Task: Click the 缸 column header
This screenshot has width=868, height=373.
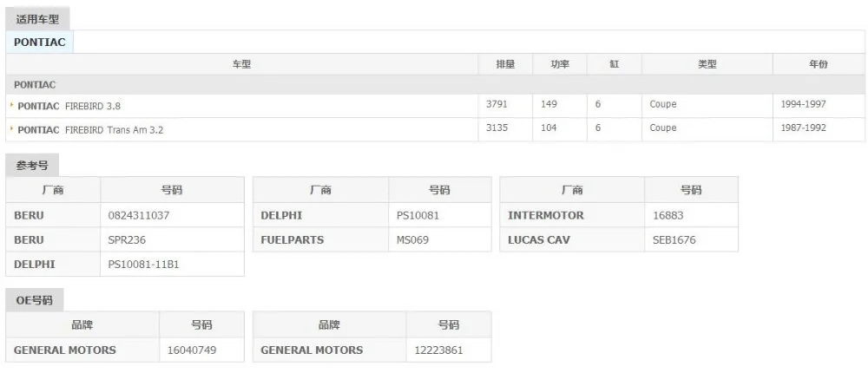Action: tap(615, 64)
